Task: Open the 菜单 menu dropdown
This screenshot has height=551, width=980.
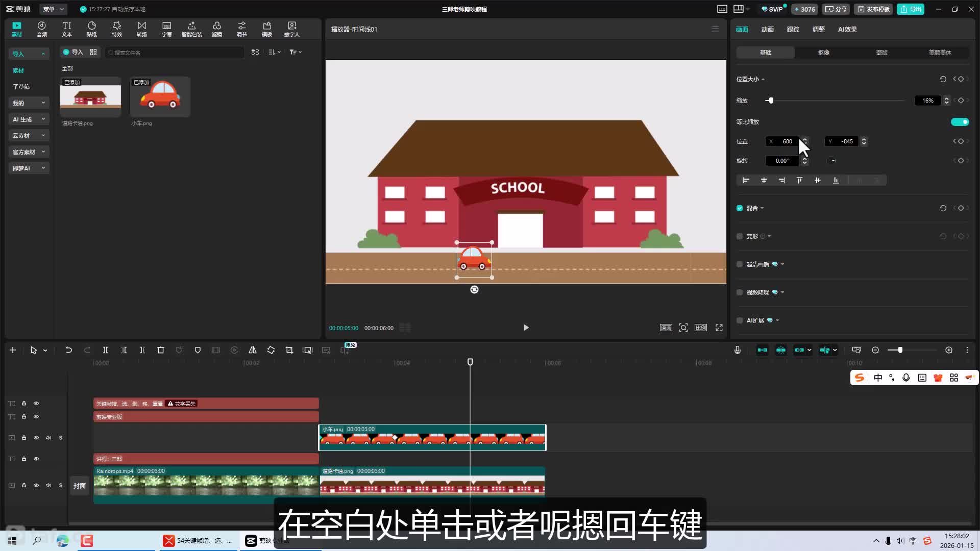Action: [x=53, y=9]
